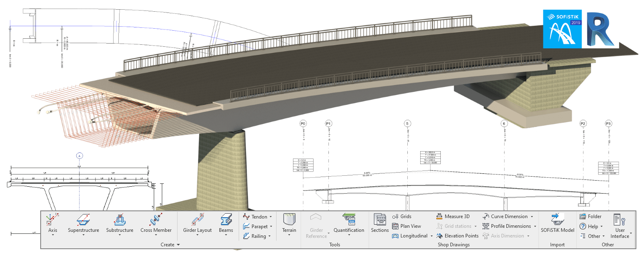The width and height of the screenshot is (644, 256).
Task: Select the Elevation Points tool
Action: pyautogui.click(x=458, y=236)
